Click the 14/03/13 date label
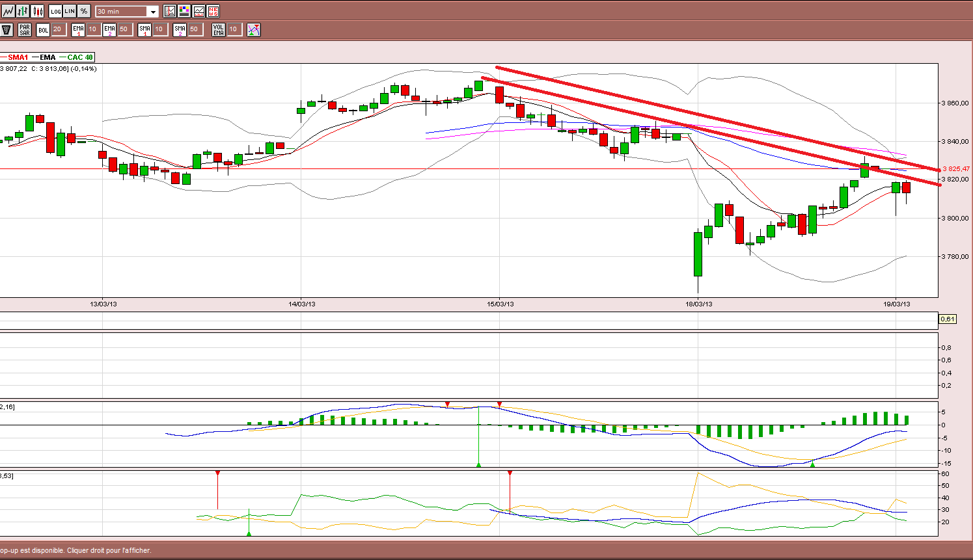The width and height of the screenshot is (973, 560). click(x=302, y=304)
